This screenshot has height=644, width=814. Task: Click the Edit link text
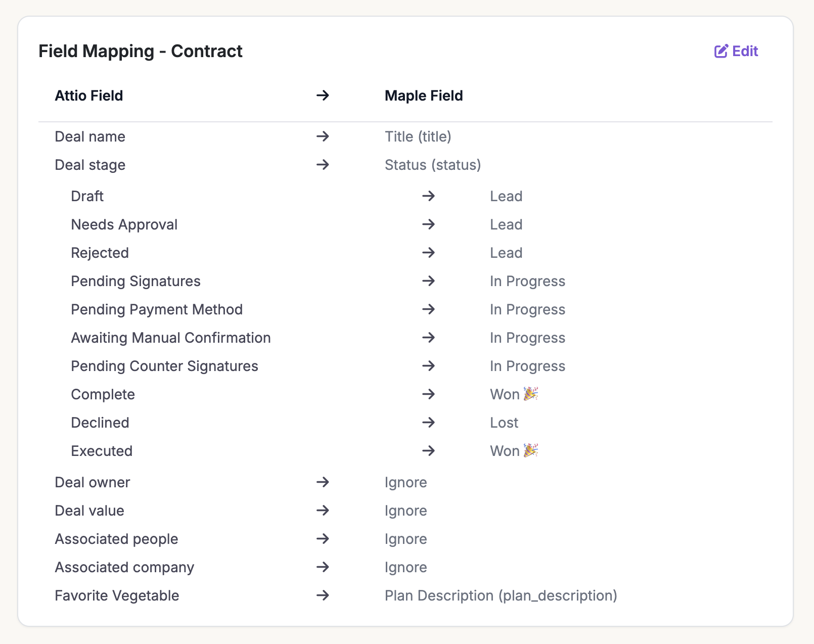click(x=745, y=51)
